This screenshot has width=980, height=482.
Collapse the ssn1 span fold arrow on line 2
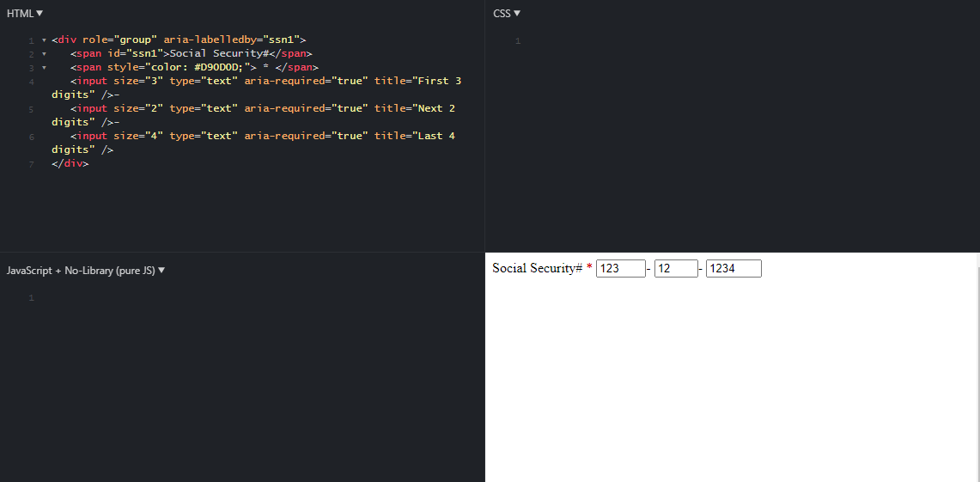43,54
